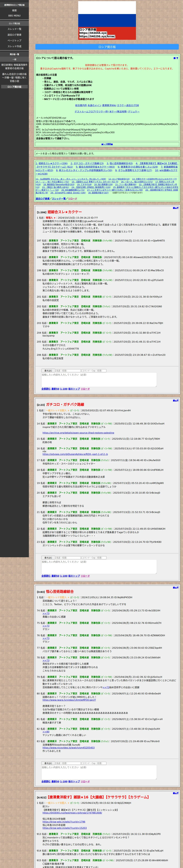183x868 pixels.
Task: Click the ▲ icon in ガチコロ・ガチバク路線 header
Action: click(x=176, y=401)
